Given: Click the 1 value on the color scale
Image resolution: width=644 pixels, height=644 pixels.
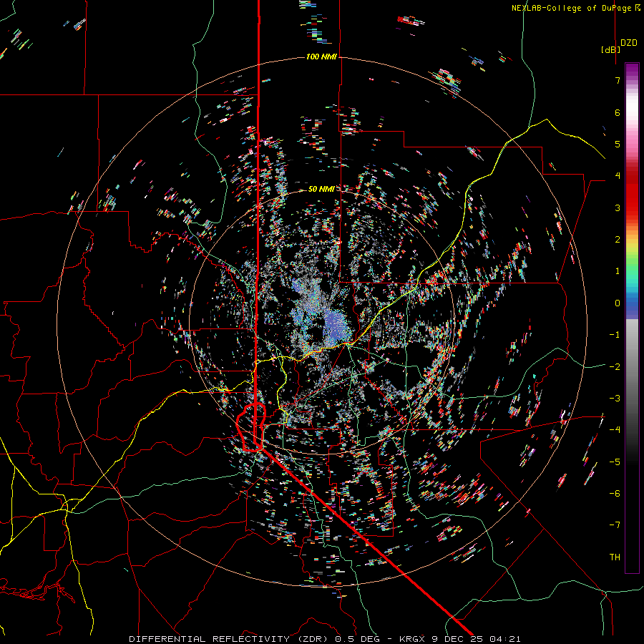Looking at the screenshot, I should [618, 271].
